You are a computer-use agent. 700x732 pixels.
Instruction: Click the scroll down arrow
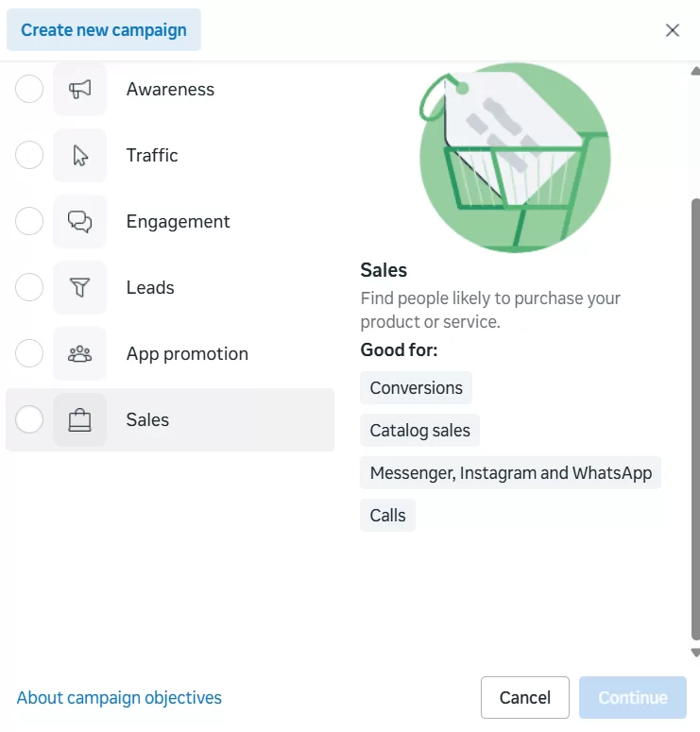coord(695,653)
